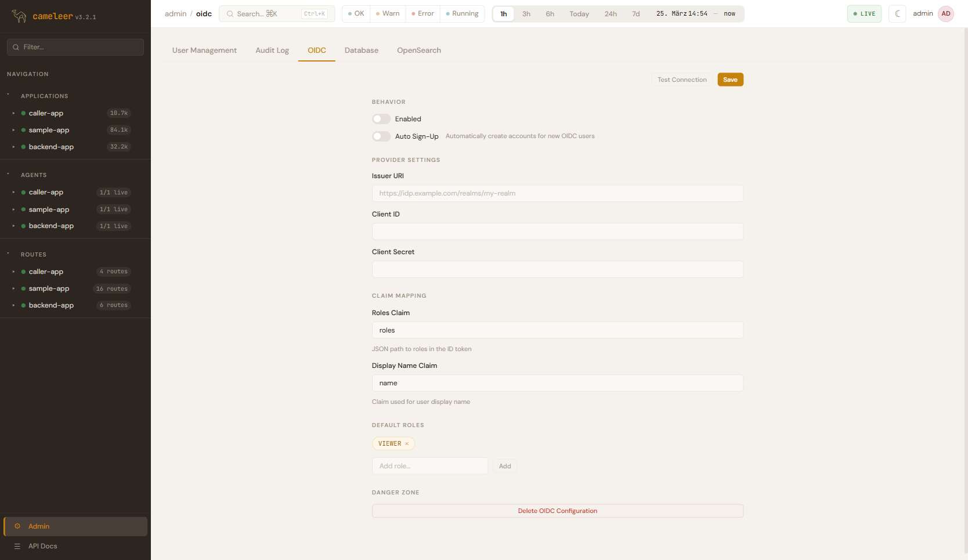Image resolution: width=968 pixels, height=560 pixels.
Task: Expand the backend-app entry under Routes
Action: tap(13, 305)
